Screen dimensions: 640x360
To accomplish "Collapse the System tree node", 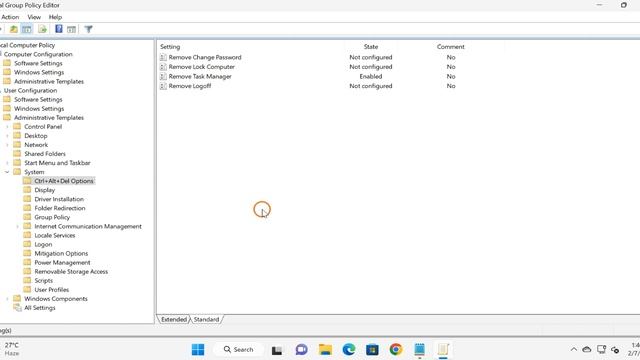I will coord(7,172).
